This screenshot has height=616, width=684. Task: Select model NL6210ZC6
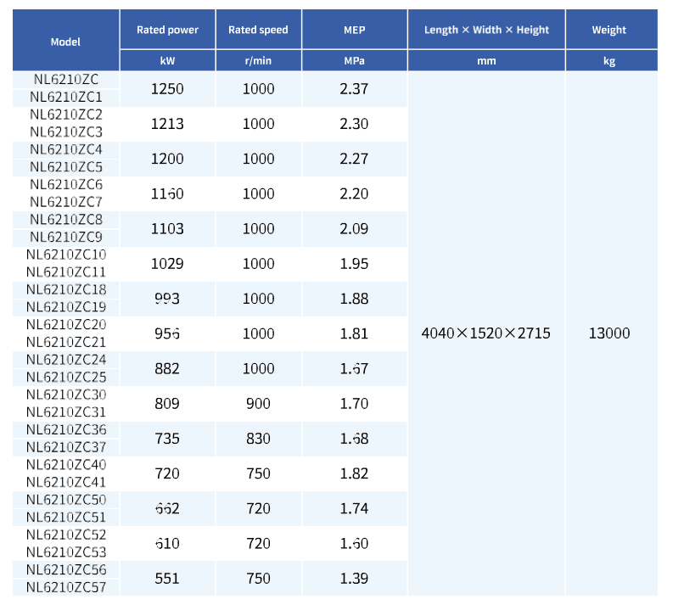[66, 184]
